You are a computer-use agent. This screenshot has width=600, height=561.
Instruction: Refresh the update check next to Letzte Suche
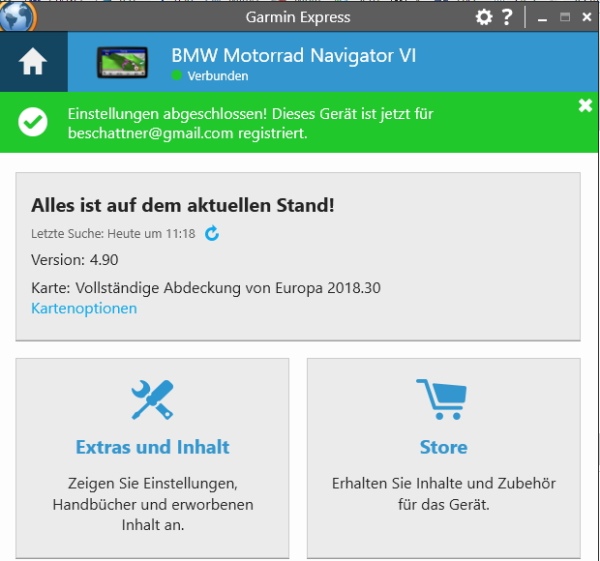212,234
